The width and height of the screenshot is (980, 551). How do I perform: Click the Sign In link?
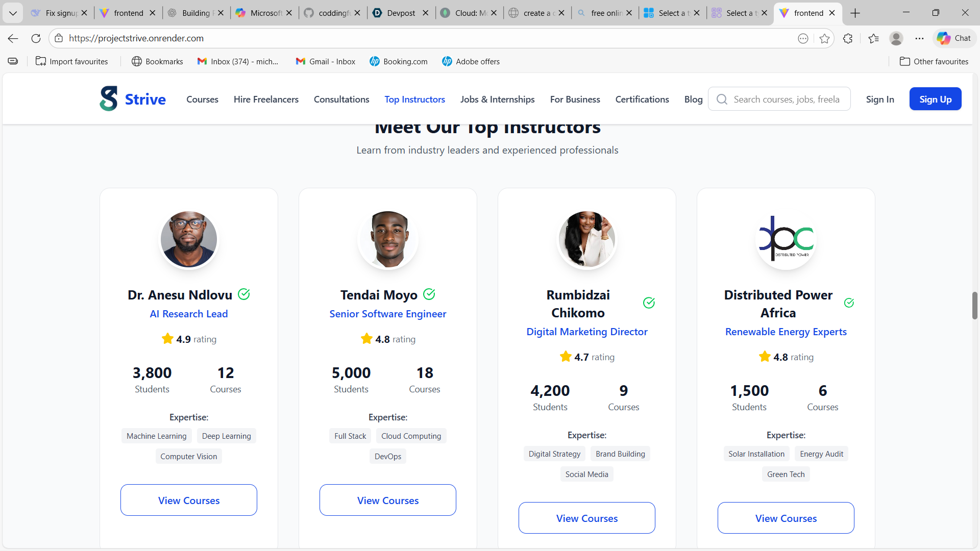(x=880, y=99)
